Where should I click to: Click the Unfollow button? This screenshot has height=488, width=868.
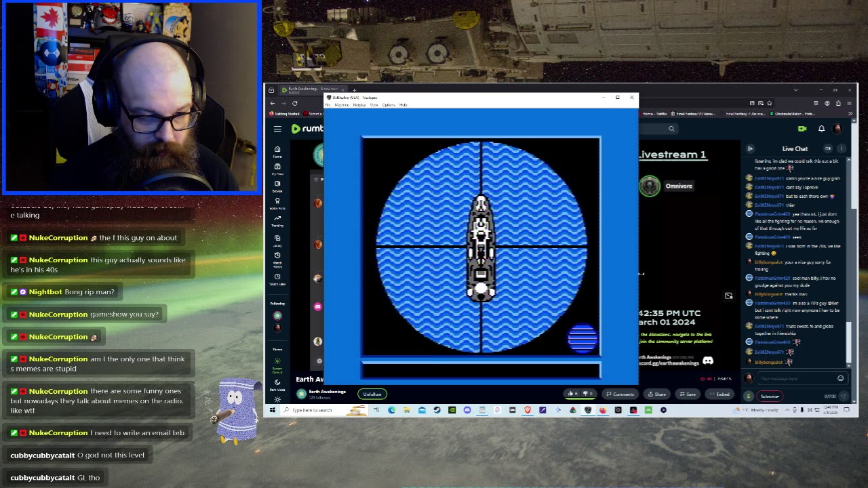coord(372,394)
